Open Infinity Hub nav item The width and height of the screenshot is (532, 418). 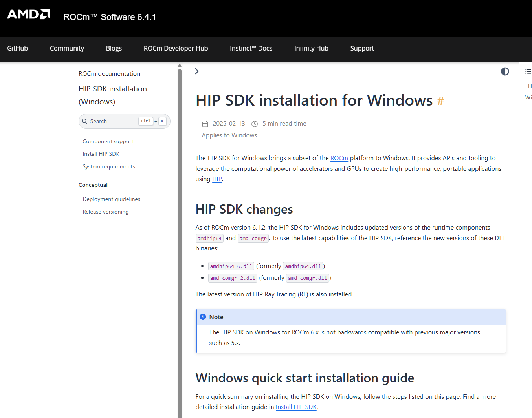311,48
